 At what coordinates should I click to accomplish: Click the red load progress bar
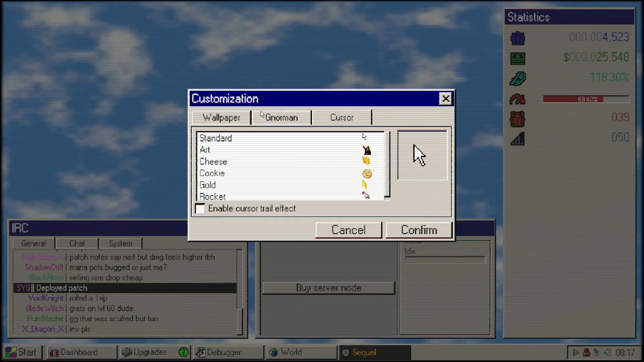pyautogui.click(x=586, y=99)
